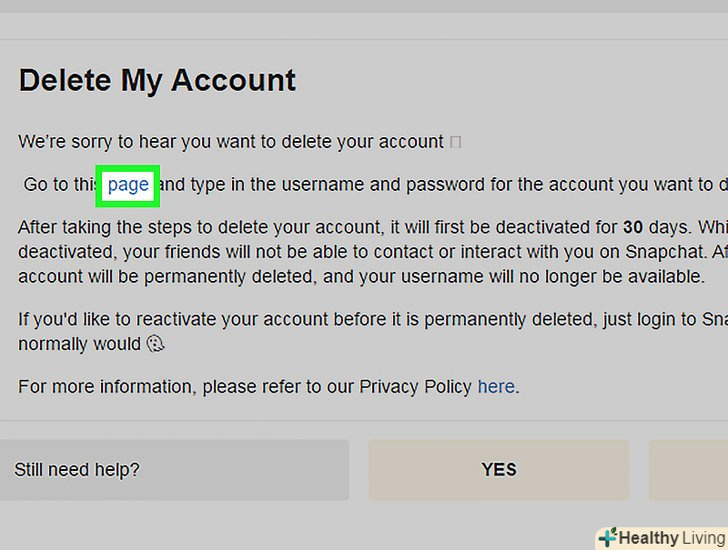Click the "We're sorry to hear" sentence
The height and width of the screenshot is (550, 728).
coord(230,141)
